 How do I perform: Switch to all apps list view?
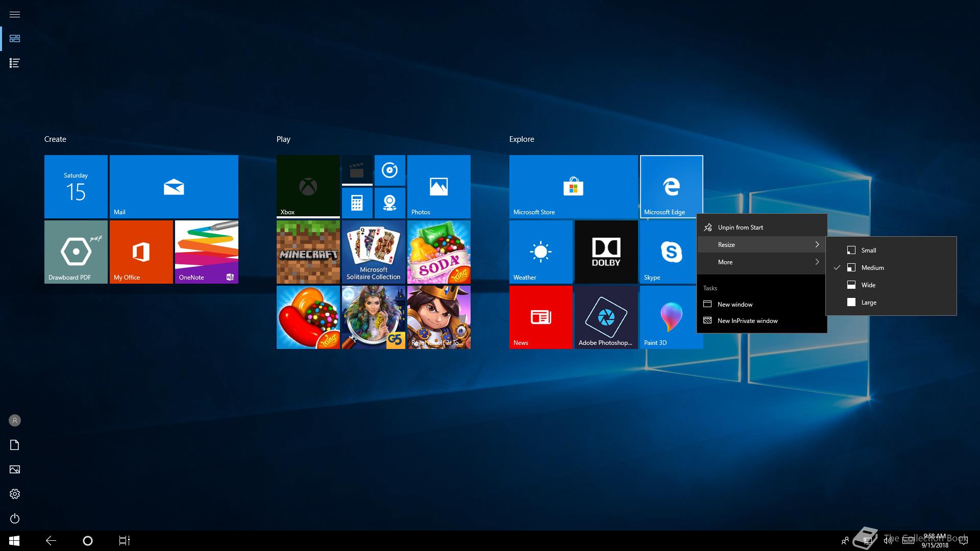(x=15, y=63)
